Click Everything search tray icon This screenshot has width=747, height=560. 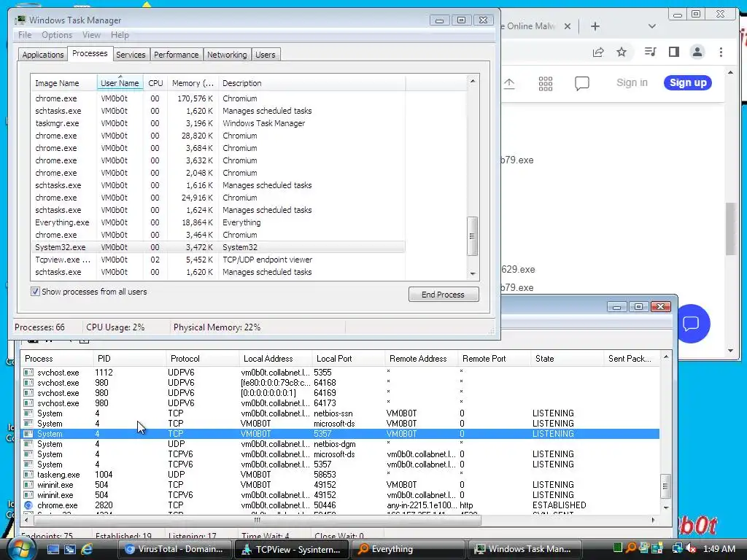point(631,548)
